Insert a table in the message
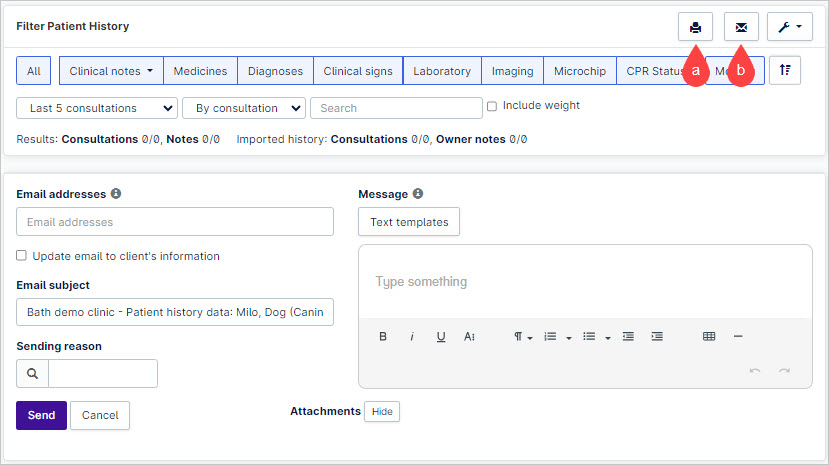Viewport: 829px width, 465px height. (x=709, y=337)
